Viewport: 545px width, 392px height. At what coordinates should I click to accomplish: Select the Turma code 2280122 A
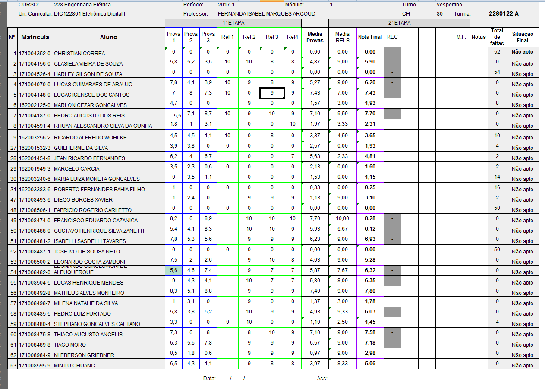tap(504, 14)
